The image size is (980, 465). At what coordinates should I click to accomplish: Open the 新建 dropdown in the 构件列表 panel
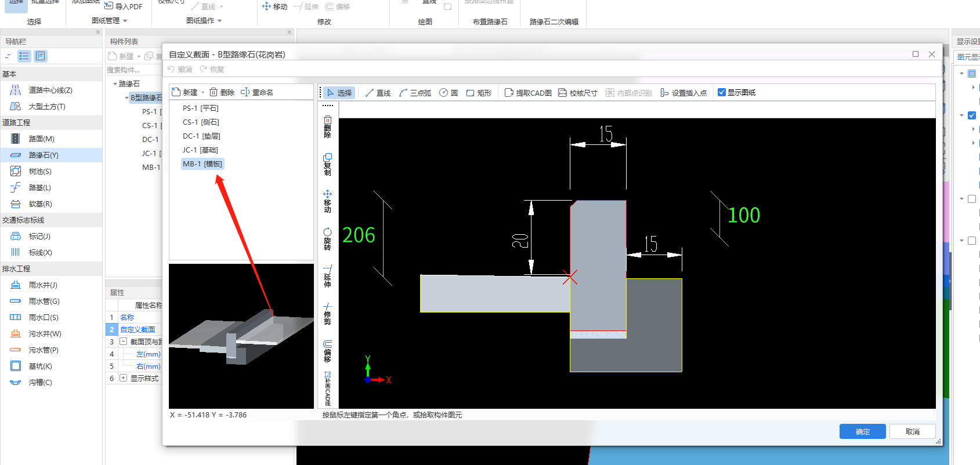pos(139,56)
